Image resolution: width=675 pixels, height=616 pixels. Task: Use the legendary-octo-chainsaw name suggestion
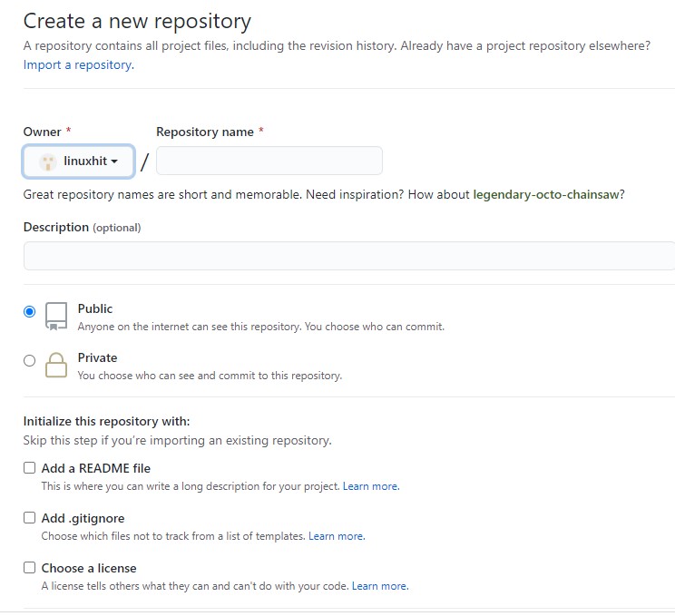click(546, 194)
